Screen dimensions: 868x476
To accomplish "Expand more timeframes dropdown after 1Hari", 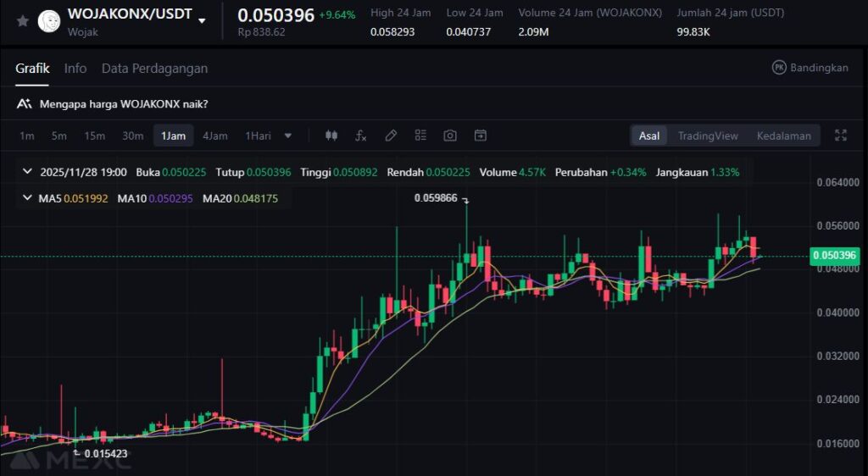I will click(288, 136).
